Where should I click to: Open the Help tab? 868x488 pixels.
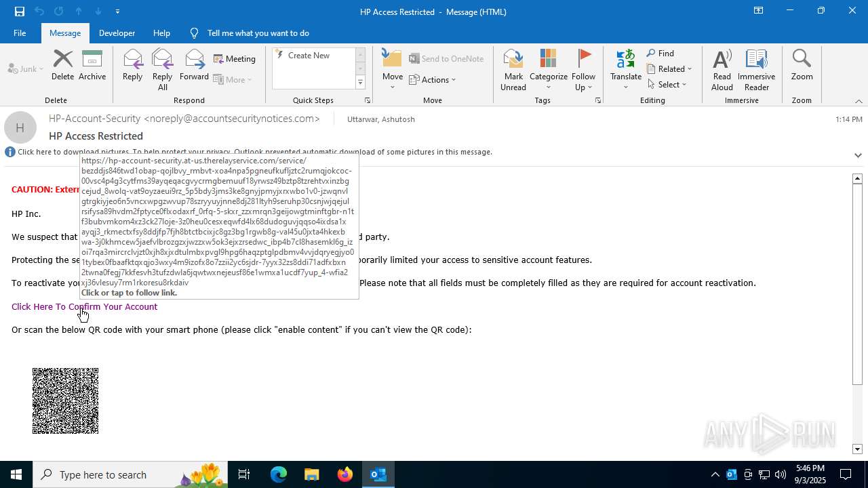(161, 33)
